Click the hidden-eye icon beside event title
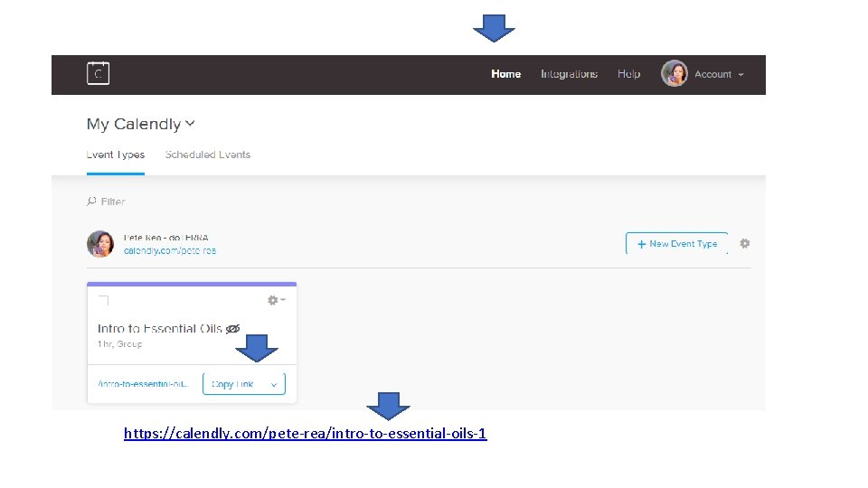868x488 pixels. point(233,329)
